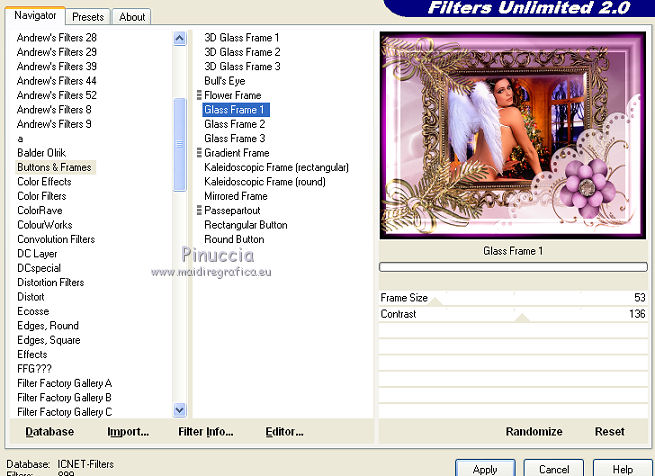Click the category list scroll up arrow

[180, 38]
